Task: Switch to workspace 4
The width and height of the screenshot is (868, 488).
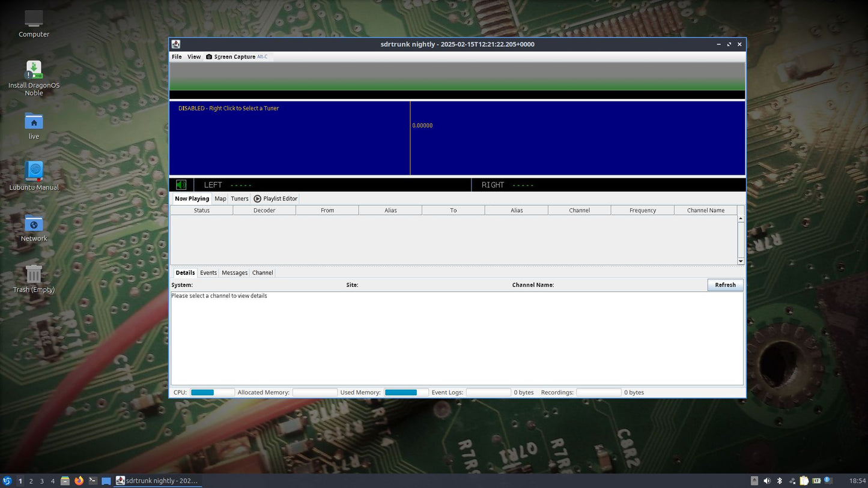Action: 52,481
